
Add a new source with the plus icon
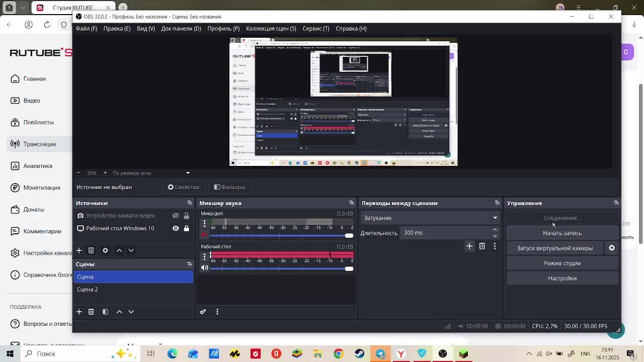[79, 250]
